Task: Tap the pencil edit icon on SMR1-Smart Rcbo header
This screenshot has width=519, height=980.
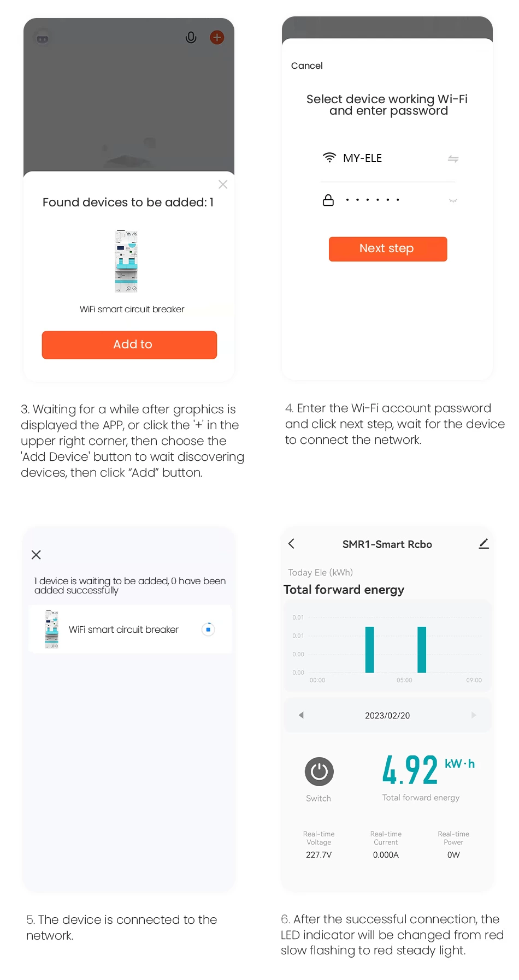Action: point(483,543)
